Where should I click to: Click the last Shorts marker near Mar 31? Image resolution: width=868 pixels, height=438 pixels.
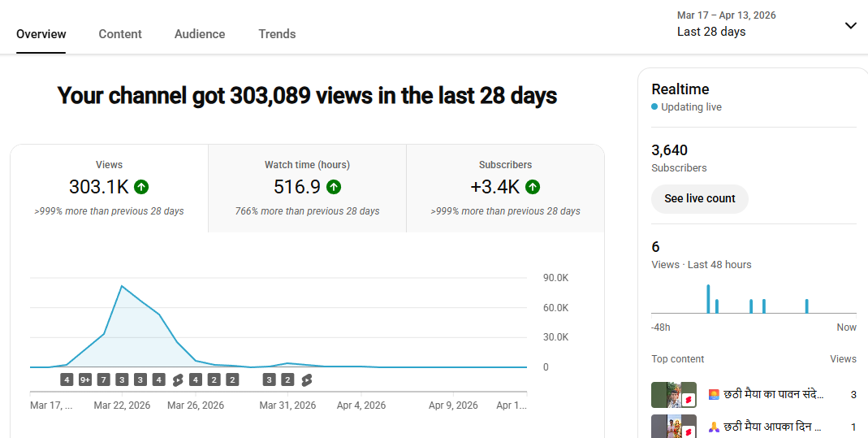[306, 379]
